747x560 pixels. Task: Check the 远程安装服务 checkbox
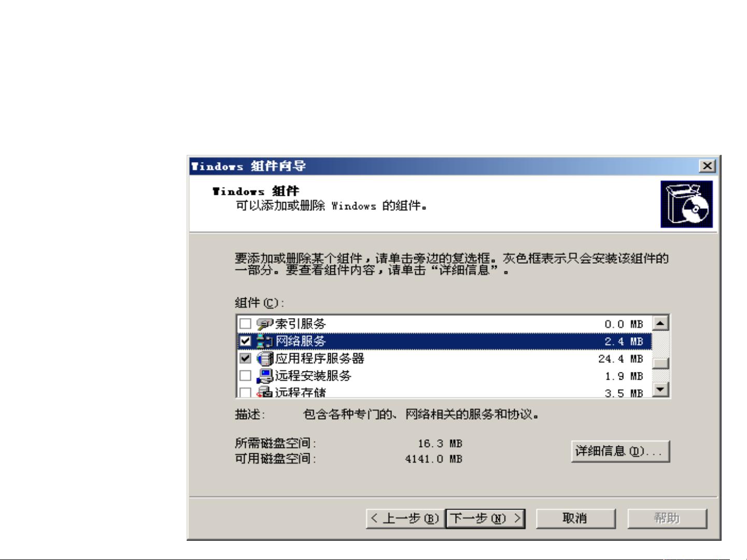pos(245,376)
